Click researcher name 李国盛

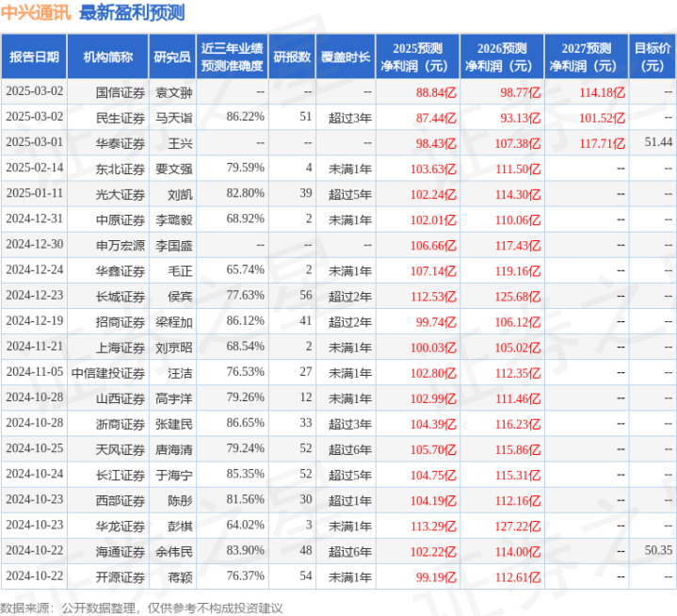click(174, 245)
